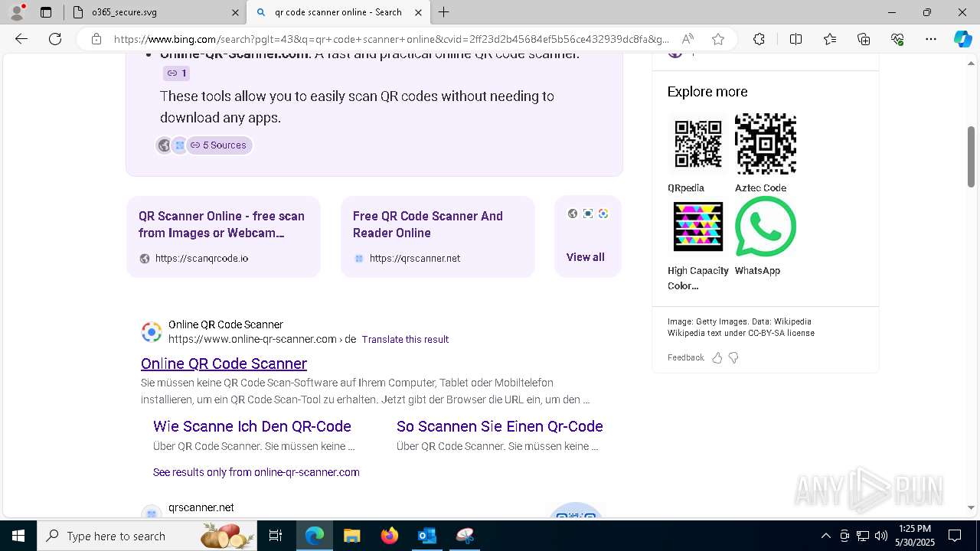Screen dimensions: 980x551
Task: Open the notification center icon
Action: click(955, 536)
